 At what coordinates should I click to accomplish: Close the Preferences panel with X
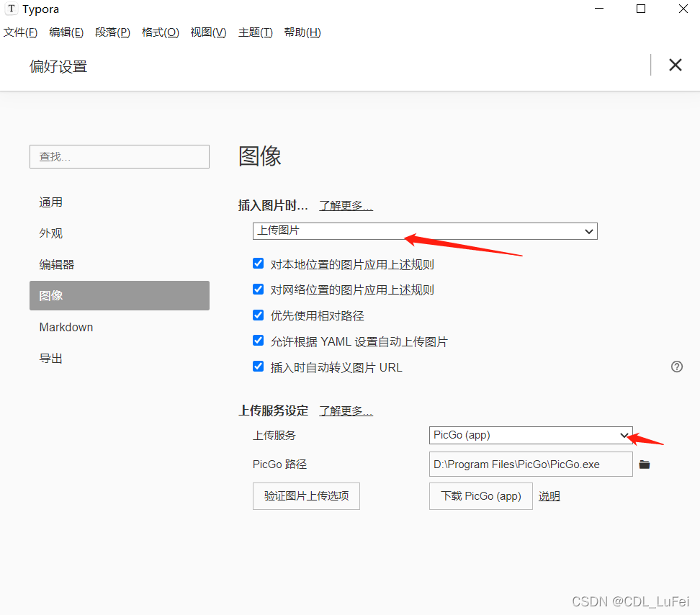(x=675, y=65)
